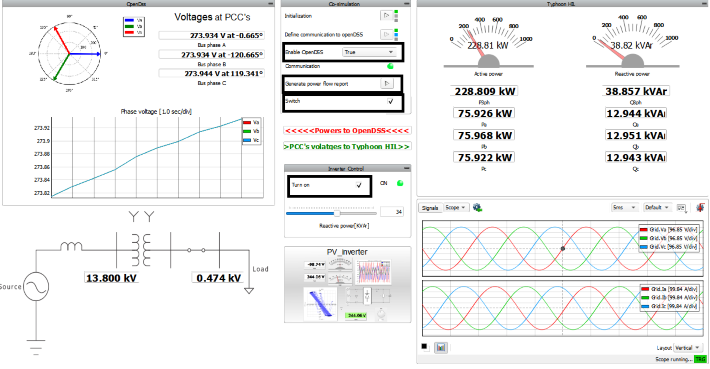Click black background color square in scope
The width and height of the screenshot is (710, 369).
[424, 346]
